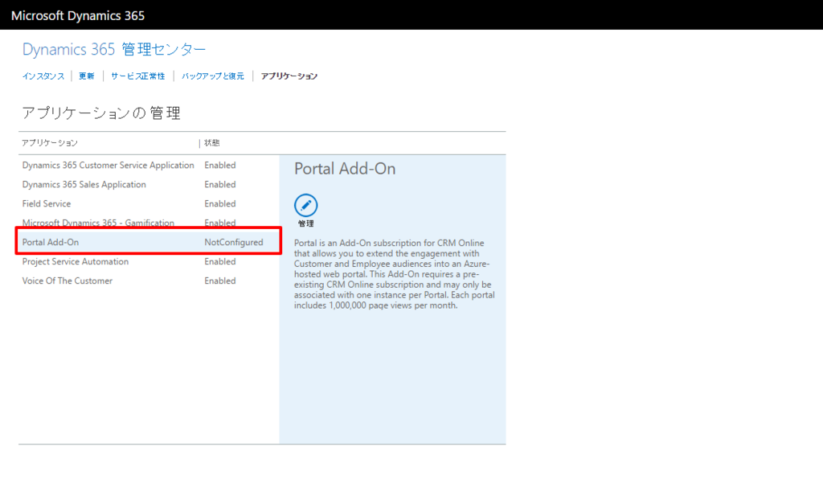Click the Enabled status for Customer Service Application
Image resolution: width=823 pixels, height=504 pixels.
[x=220, y=165]
